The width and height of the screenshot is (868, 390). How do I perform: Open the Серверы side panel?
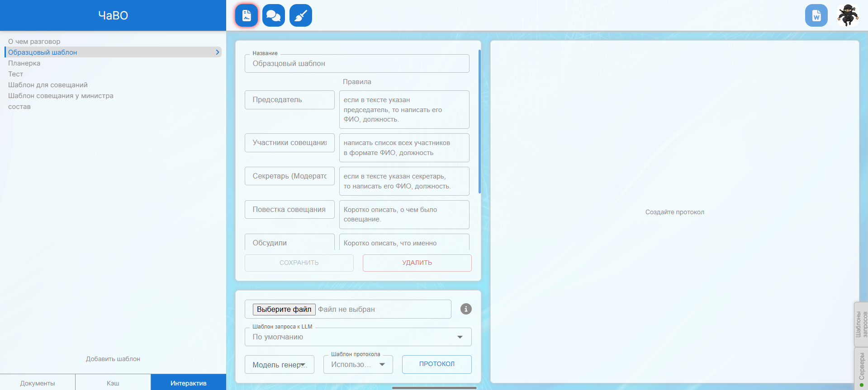pos(861,368)
